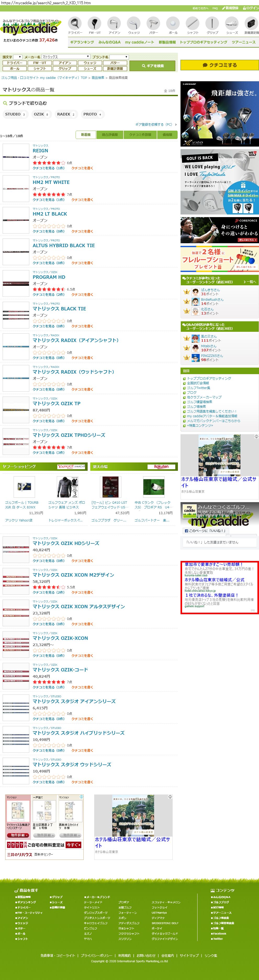Click ドライバー button in search panel
Viewport: 259px width, 980px height.
tap(14, 63)
